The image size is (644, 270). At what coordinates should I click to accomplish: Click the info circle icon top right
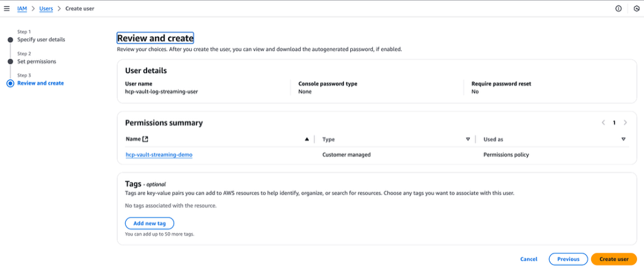tap(618, 8)
